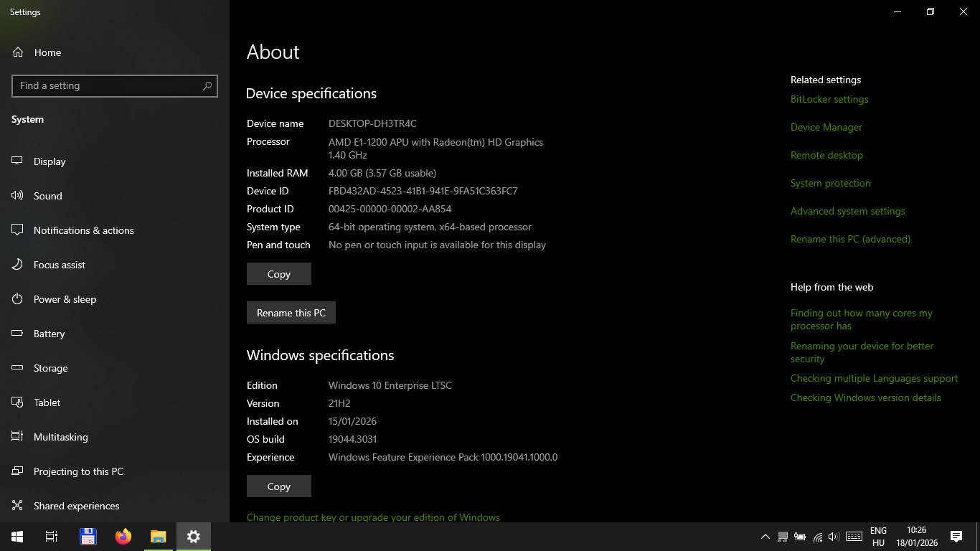Open Projecting to this PC
Image resolution: width=980 pixels, height=551 pixels.
tap(115, 471)
